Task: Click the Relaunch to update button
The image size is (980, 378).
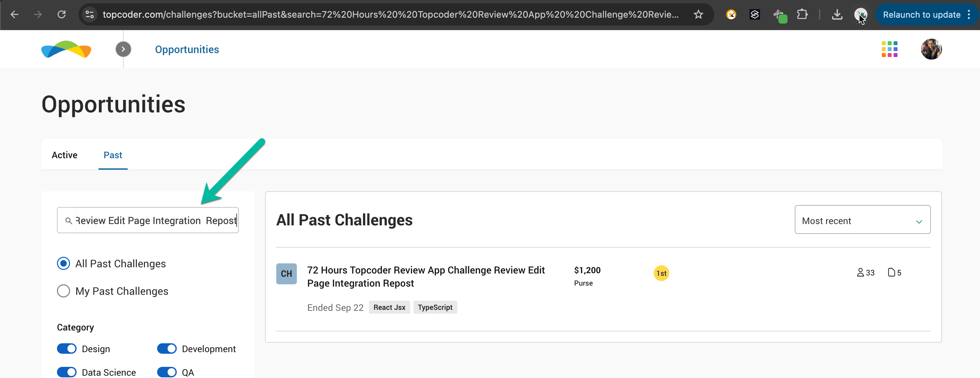Action: pos(921,15)
